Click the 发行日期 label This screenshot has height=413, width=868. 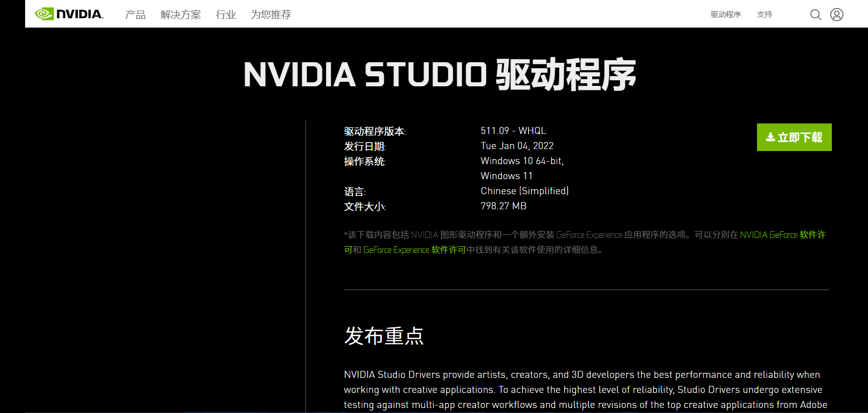point(365,147)
